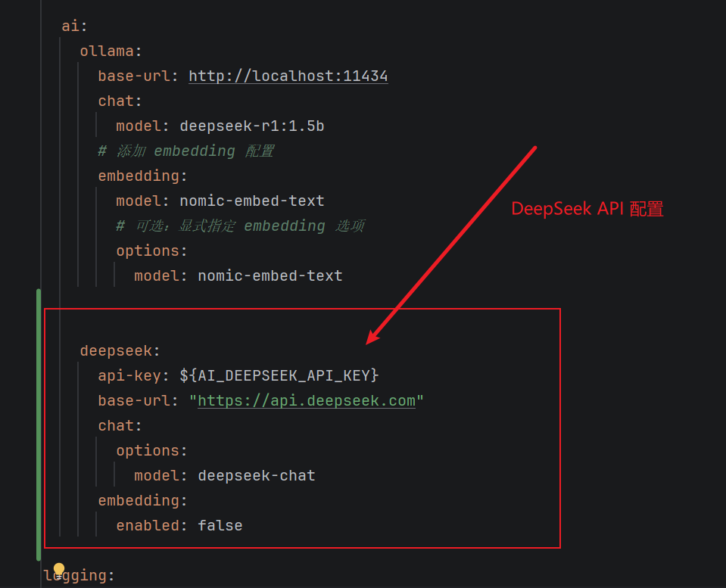Click the 'ai:' key
726x588 pixels.
coord(74,26)
